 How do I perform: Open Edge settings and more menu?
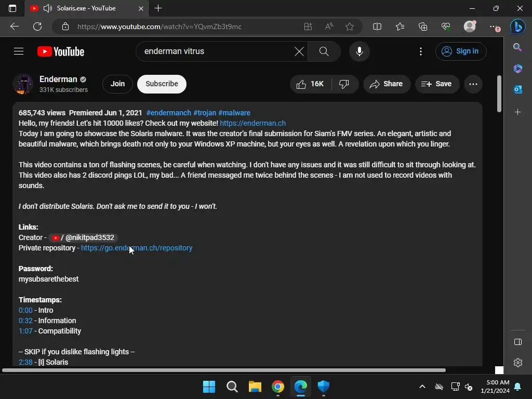(495, 26)
